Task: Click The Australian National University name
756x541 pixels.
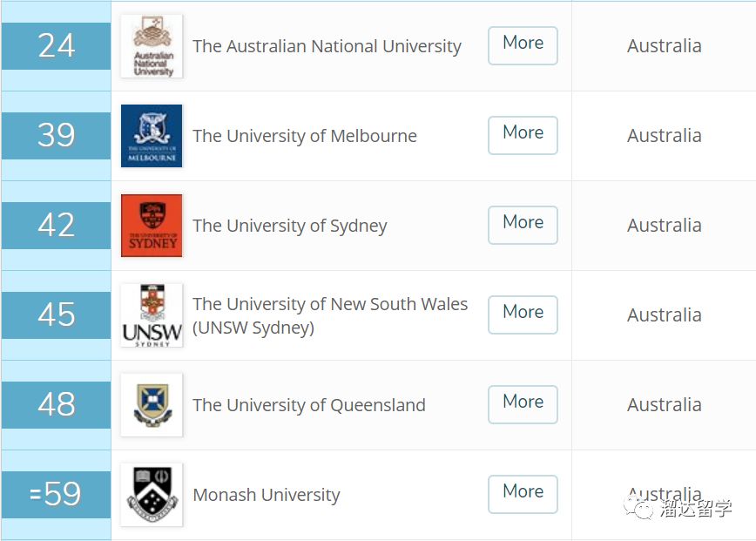Action: pos(327,46)
